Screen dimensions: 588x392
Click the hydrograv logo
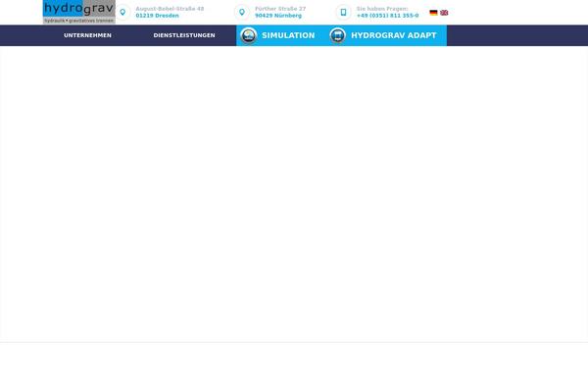pyautogui.click(x=79, y=12)
